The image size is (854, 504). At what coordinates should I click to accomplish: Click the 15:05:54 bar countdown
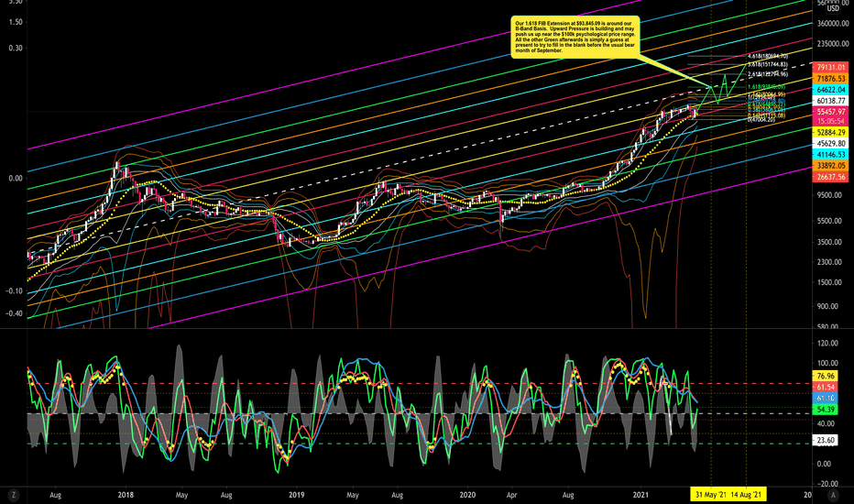[830, 121]
